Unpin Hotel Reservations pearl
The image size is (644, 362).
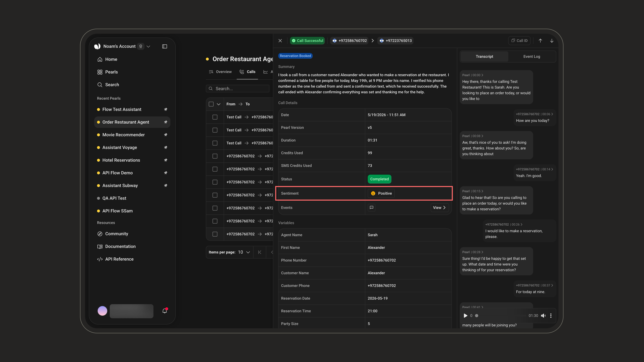coord(166,160)
